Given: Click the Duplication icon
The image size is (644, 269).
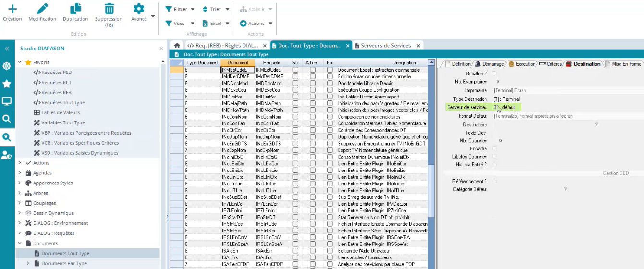Looking at the screenshot, I should coord(75,9).
